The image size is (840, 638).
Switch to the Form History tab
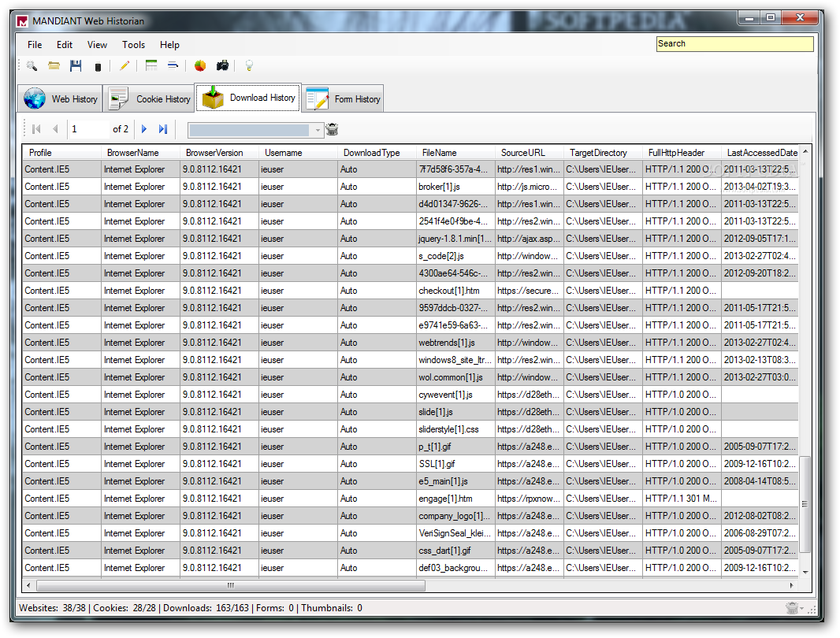(x=343, y=99)
